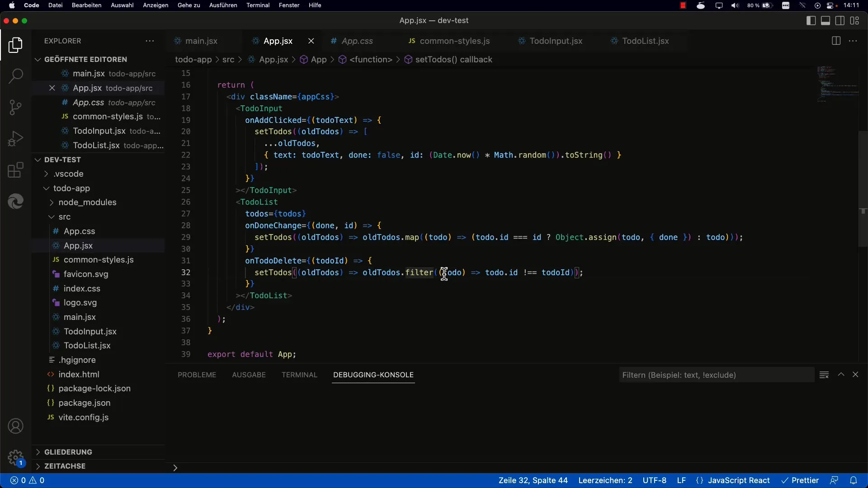Clear the debug console output

click(x=824, y=375)
